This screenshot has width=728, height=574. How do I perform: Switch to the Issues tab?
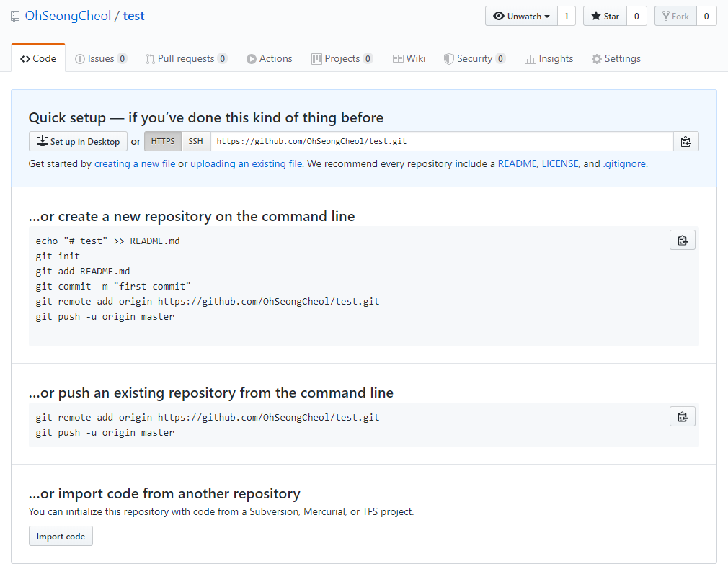[101, 58]
